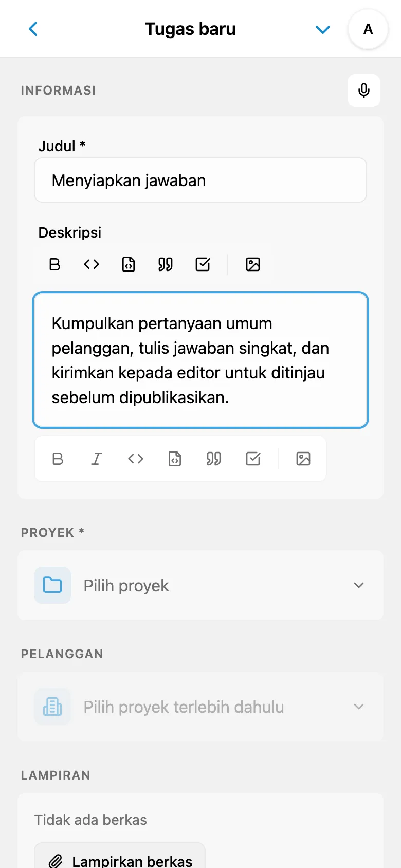Insert checklist from the upper Deskripsi toolbar
Viewport: 401px width, 868px height.
[203, 264]
